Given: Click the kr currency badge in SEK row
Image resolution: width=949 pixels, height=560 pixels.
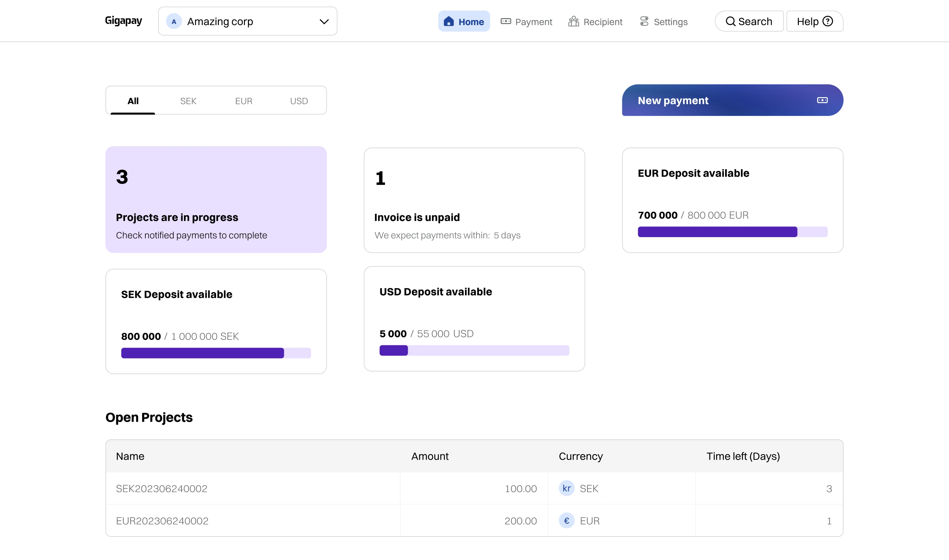Looking at the screenshot, I should (566, 488).
